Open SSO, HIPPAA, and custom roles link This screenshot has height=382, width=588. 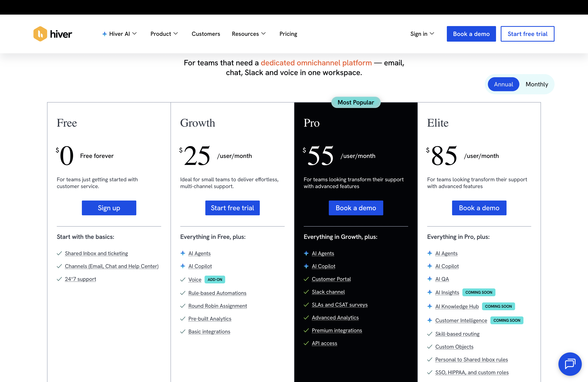[472, 372]
